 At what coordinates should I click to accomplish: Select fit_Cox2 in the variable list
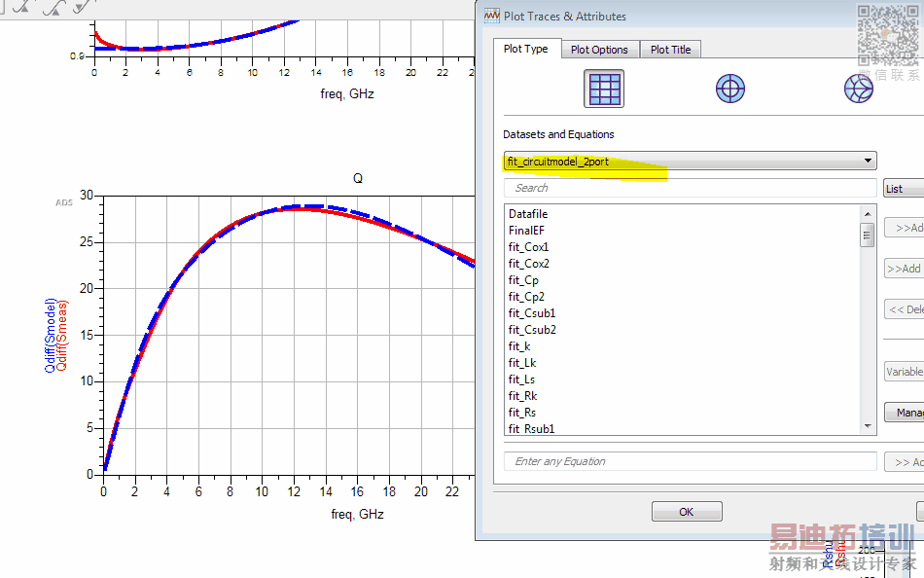coord(528,264)
